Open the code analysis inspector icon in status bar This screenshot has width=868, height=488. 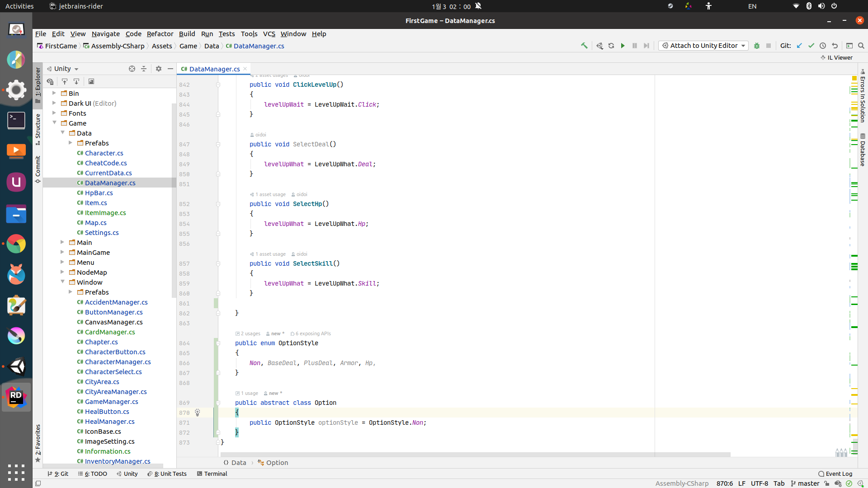click(838, 483)
